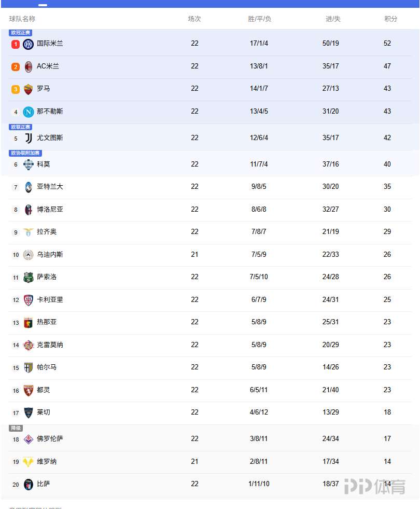
Task: Select the Verona (维罗纳) team crest
Action: click(x=28, y=462)
